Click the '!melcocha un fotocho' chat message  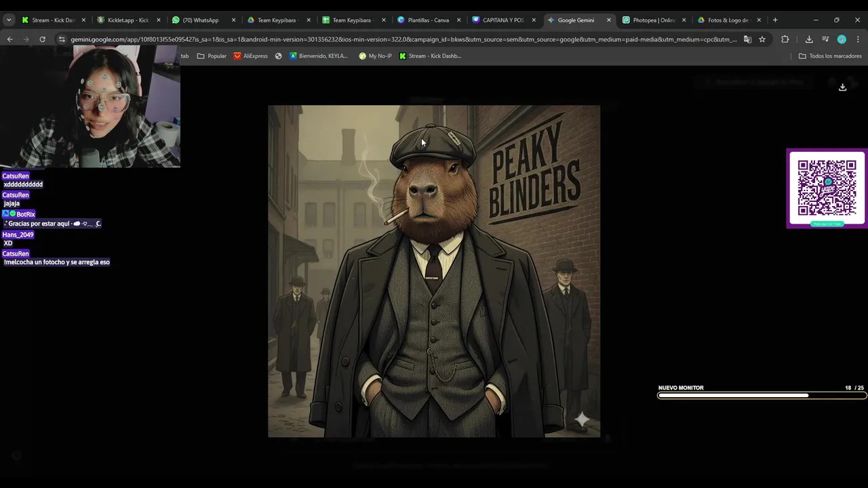click(56, 262)
